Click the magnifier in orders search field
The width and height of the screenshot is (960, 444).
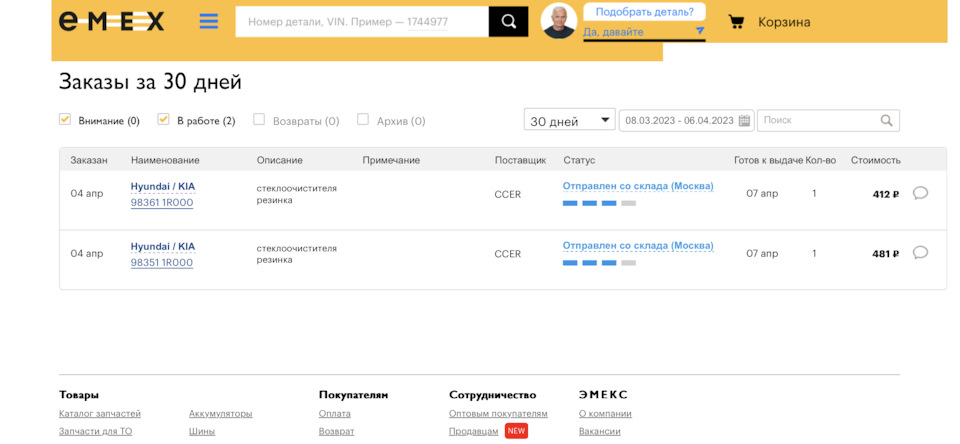886,121
